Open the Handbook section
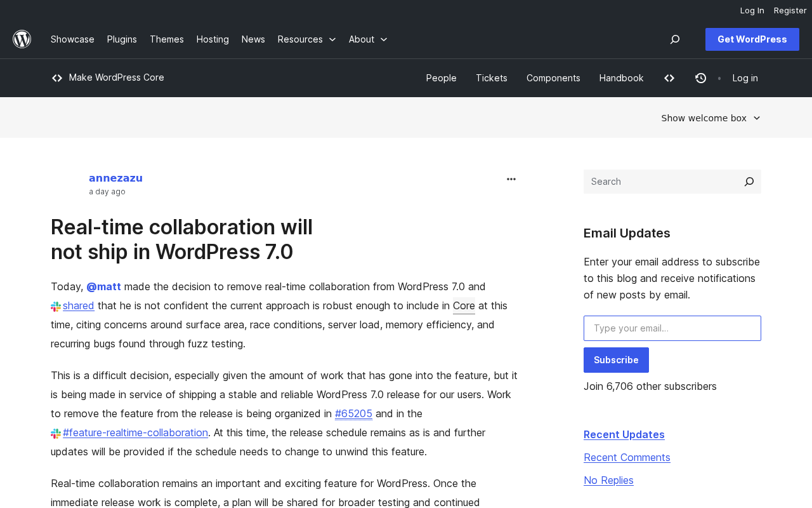 coord(622,78)
